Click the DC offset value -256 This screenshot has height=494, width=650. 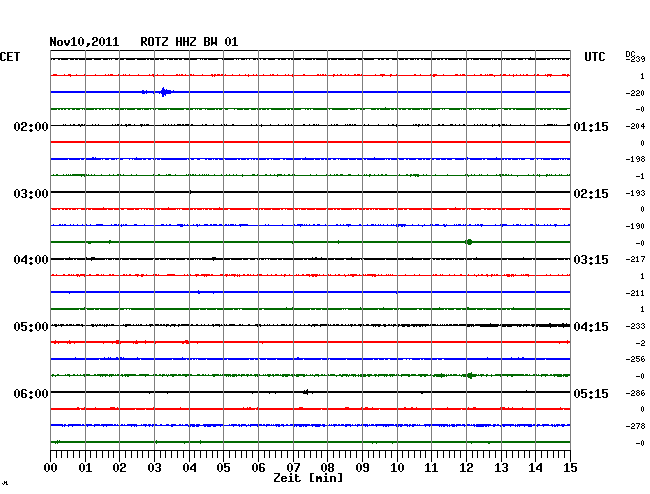[x=635, y=359]
